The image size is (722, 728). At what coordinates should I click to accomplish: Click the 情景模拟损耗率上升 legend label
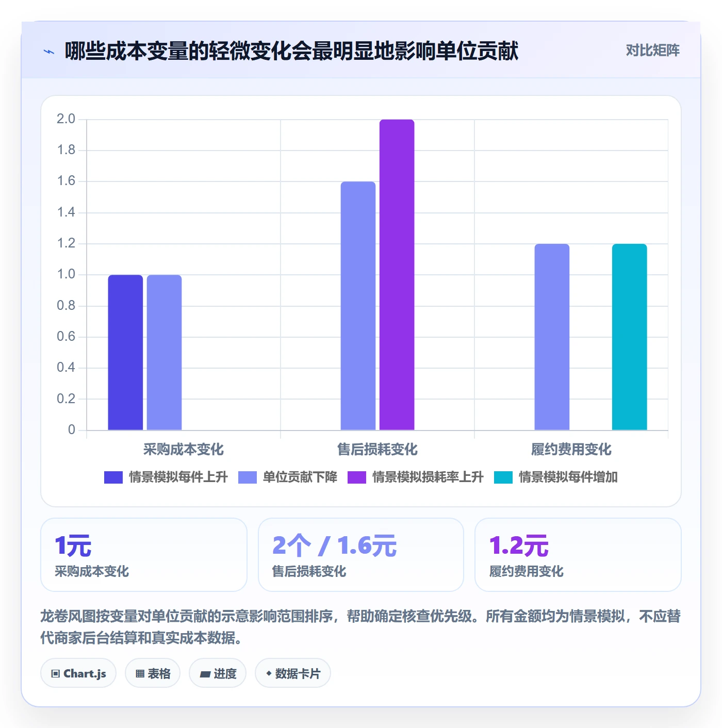pyautogui.click(x=428, y=477)
